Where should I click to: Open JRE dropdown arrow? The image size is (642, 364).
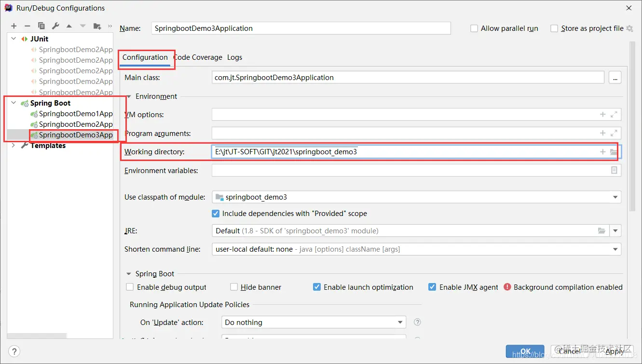click(615, 231)
